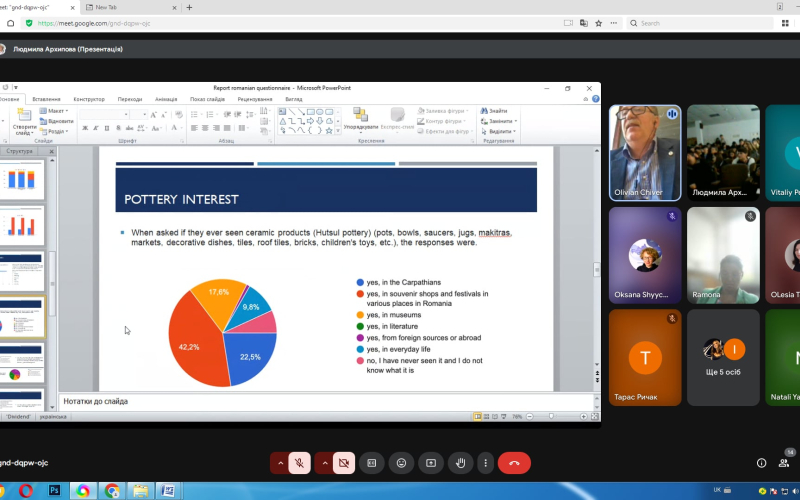This screenshot has width=800, height=500.
Task: Open the Показ слайдів ribbon tab
Action: click(207, 99)
